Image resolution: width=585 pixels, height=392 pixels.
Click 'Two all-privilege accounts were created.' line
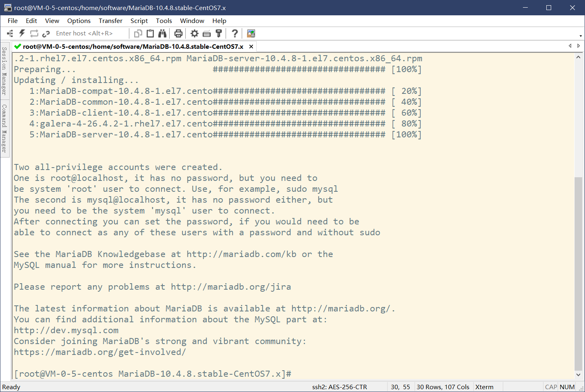pos(118,167)
